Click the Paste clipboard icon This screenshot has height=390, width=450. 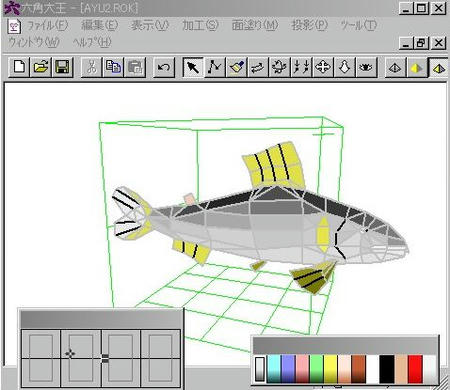pos(135,67)
